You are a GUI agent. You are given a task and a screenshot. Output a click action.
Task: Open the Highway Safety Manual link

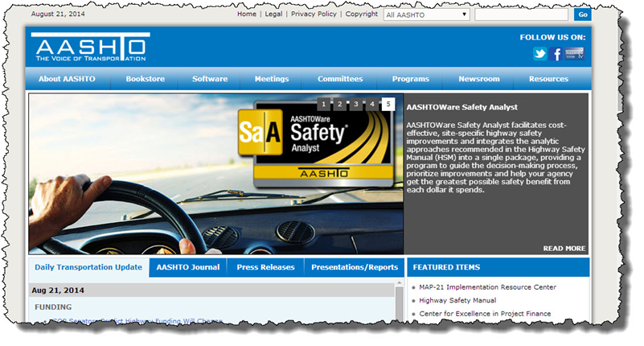pyautogui.click(x=457, y=300)
